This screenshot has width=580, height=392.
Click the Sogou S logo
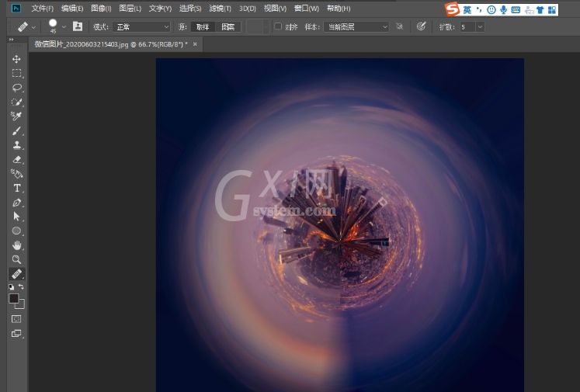click(x=452, y=9)
